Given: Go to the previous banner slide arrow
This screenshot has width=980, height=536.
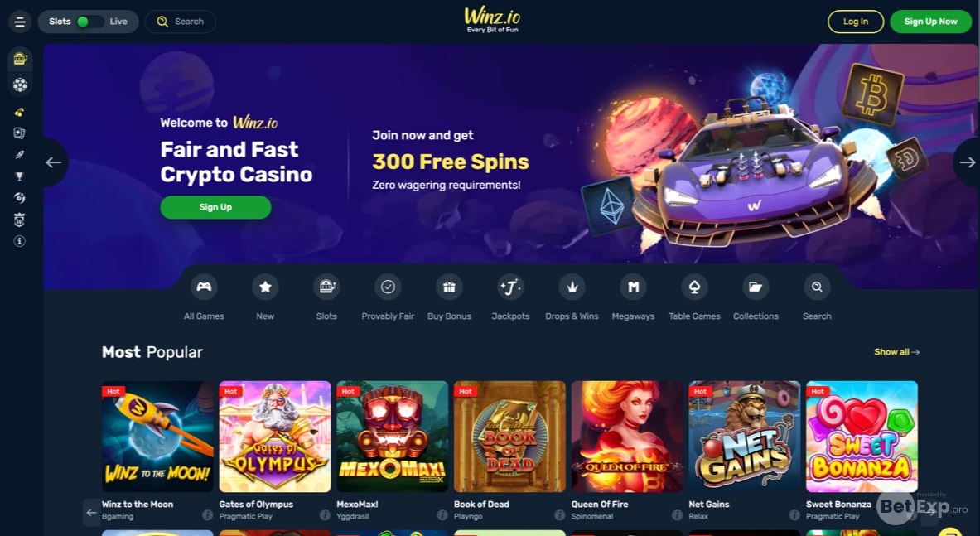Looking at the screenshot, I should pos(55,162).
